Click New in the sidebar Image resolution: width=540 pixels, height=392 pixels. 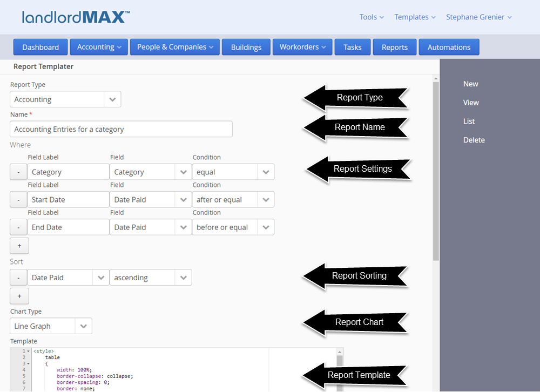470,84
